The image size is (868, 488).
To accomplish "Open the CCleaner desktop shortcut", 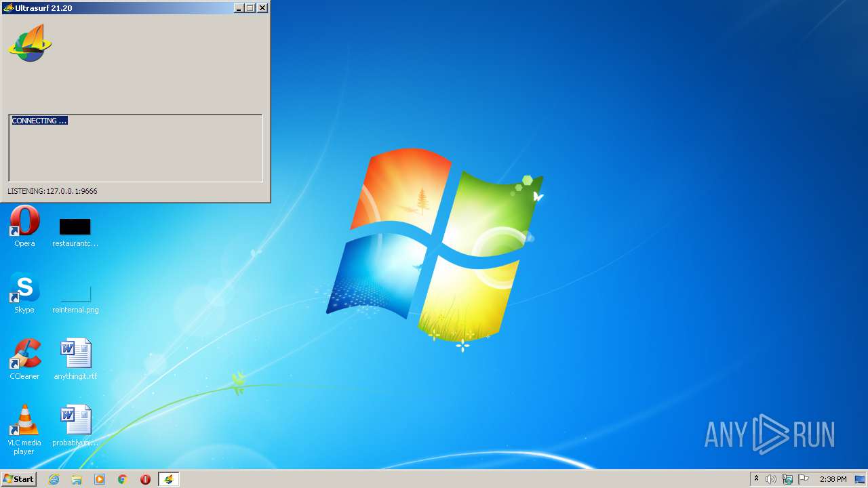I will point(24,354).
